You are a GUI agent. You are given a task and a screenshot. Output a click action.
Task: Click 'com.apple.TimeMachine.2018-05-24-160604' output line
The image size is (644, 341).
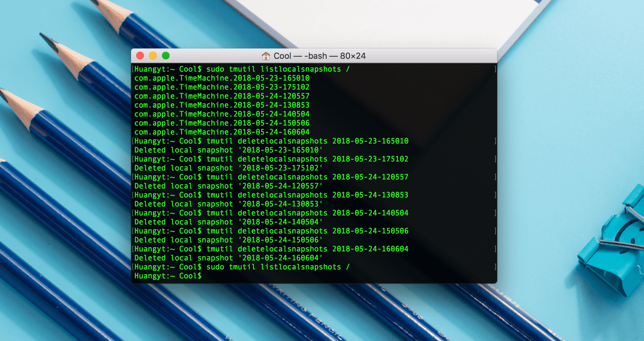pos(222,132)
